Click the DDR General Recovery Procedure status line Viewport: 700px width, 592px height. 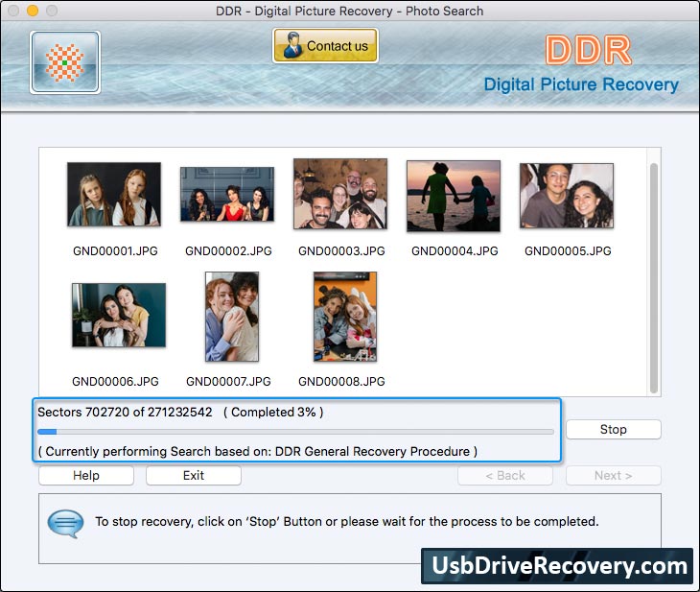click(x=258, y=452)
